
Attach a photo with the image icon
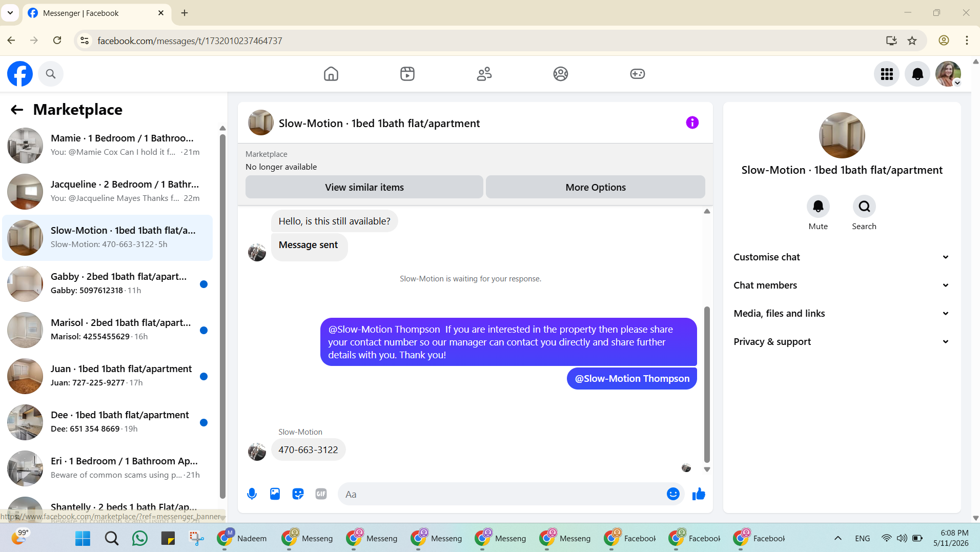[275, 494]
